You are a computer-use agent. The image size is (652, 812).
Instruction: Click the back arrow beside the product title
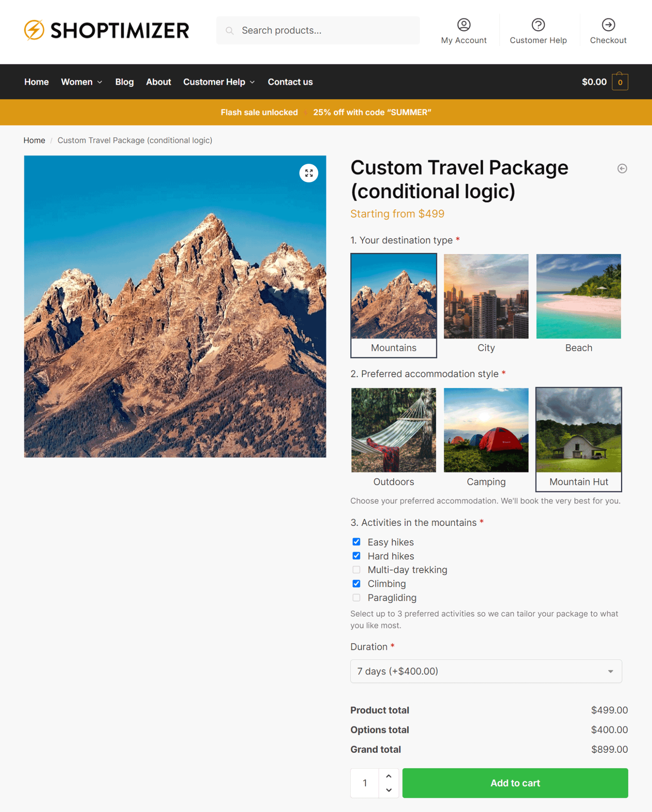(x=622, y=169)
